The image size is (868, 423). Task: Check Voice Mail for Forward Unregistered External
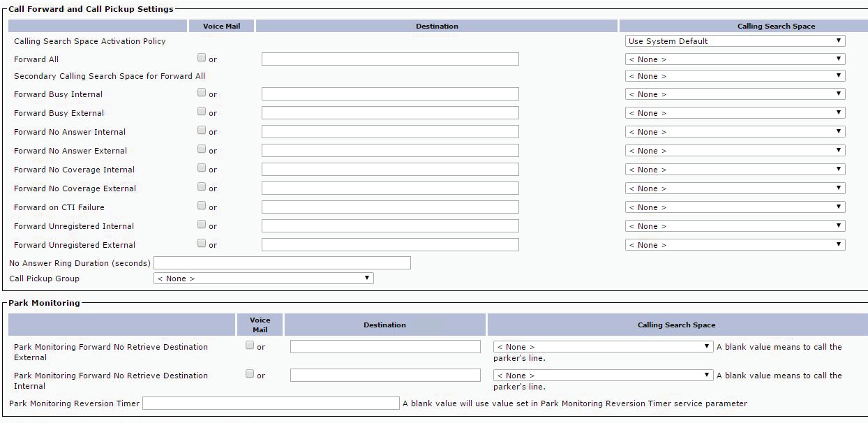pos(202,244)
